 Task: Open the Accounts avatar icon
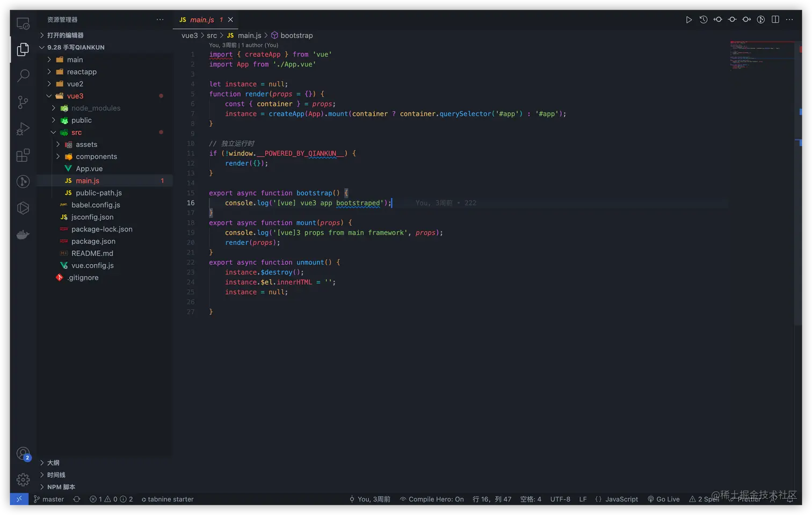(23, 454)
